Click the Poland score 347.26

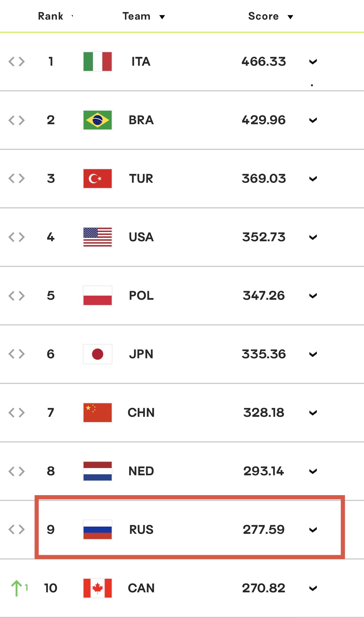pyautogui.click(x=264, y=296)
